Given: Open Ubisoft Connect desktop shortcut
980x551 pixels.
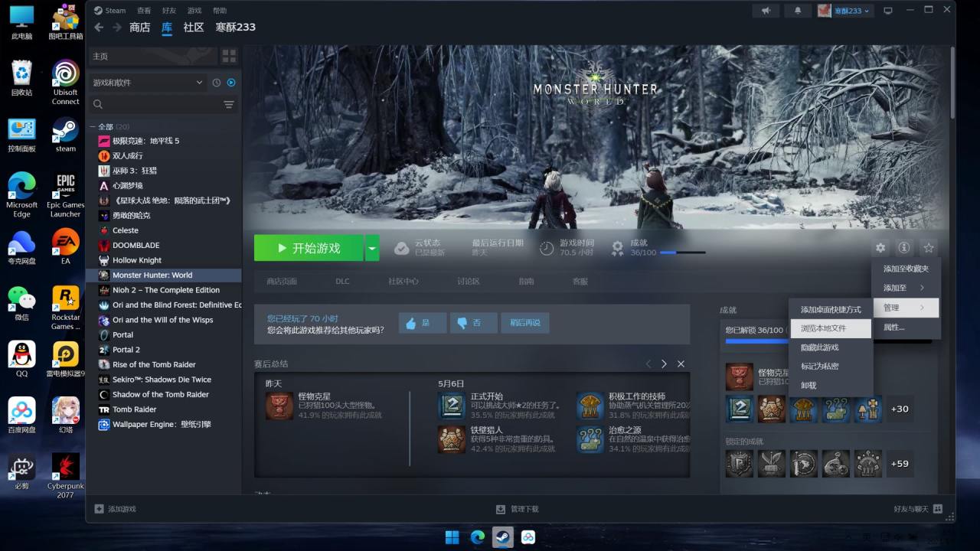Looking at the screenshot, I should 66,83.
